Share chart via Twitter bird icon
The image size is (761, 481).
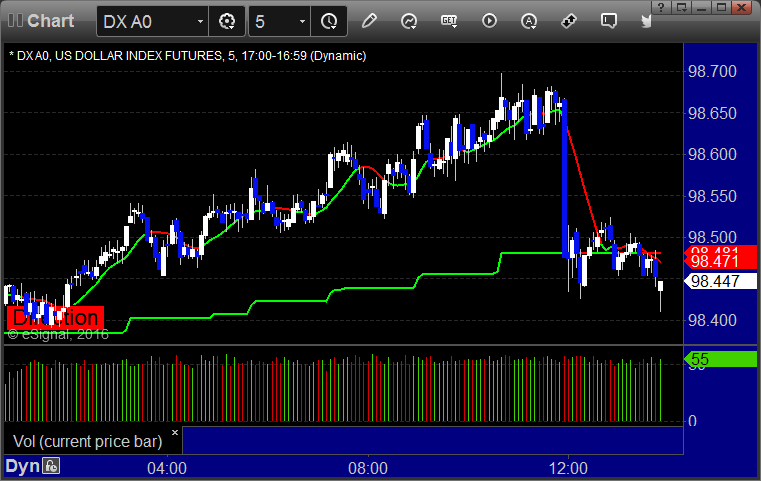coord(646,21)
